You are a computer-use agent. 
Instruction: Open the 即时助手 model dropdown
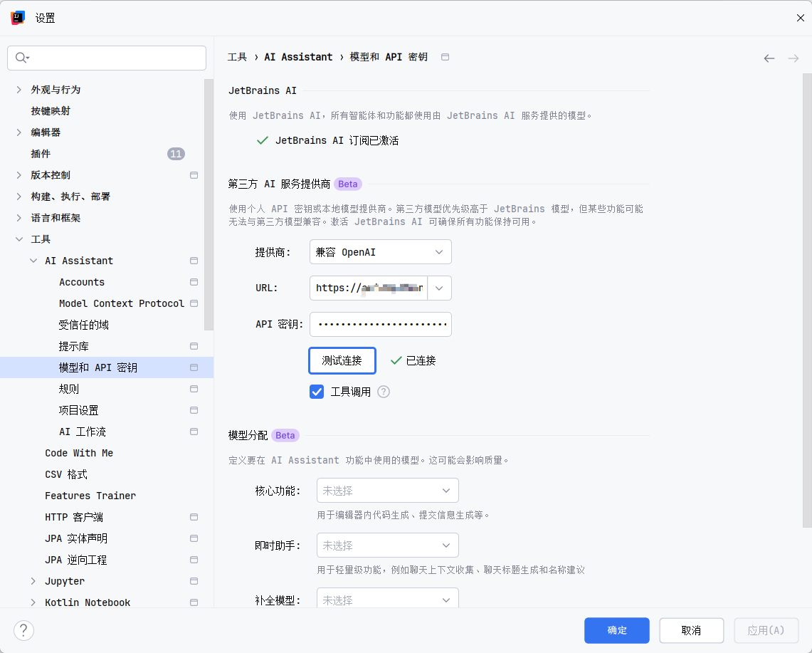click(387, 545)
